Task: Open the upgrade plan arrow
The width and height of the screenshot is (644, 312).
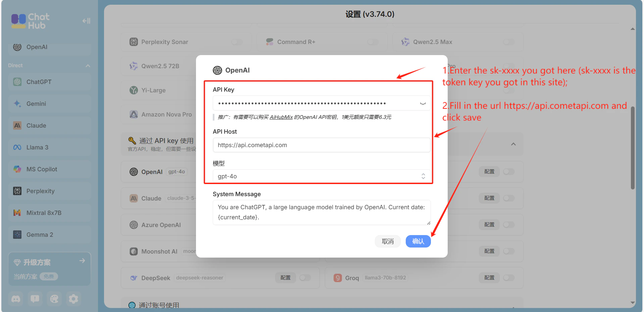Action: (82, 261)
